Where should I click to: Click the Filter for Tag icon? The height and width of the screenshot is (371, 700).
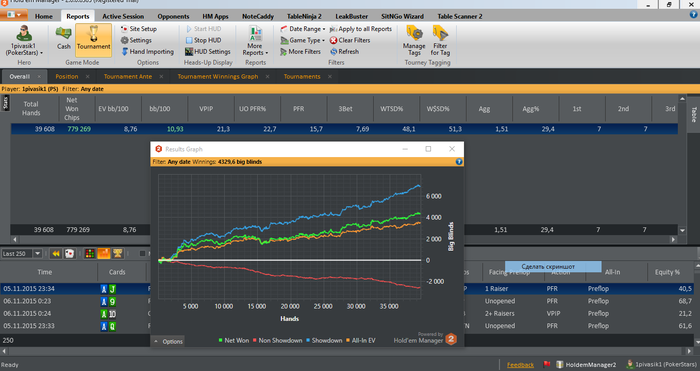tap(440, 40)
